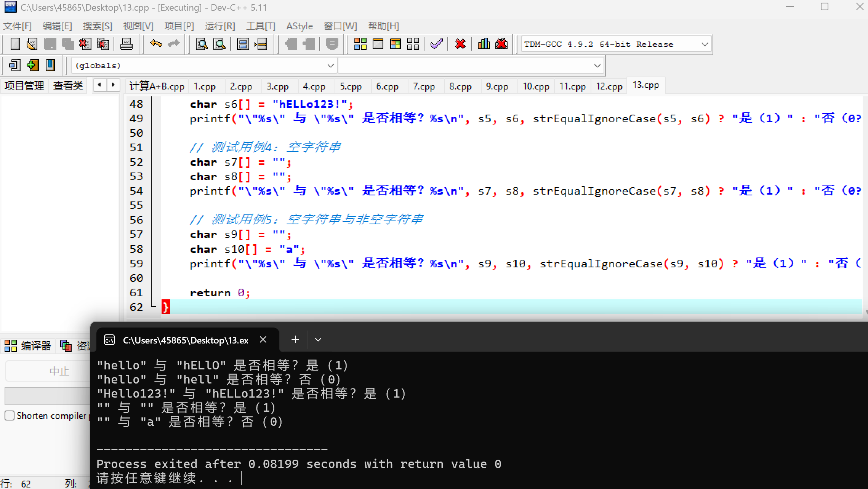Click the Close file icon with red X
Viewport: 868px width, 489px height.
click(x=85, y=44)
